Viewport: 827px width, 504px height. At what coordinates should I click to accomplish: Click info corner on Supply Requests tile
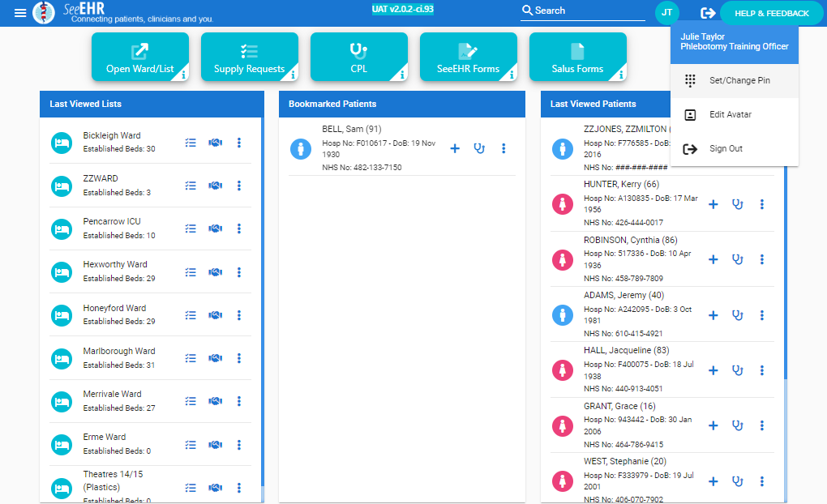point(292,75)
